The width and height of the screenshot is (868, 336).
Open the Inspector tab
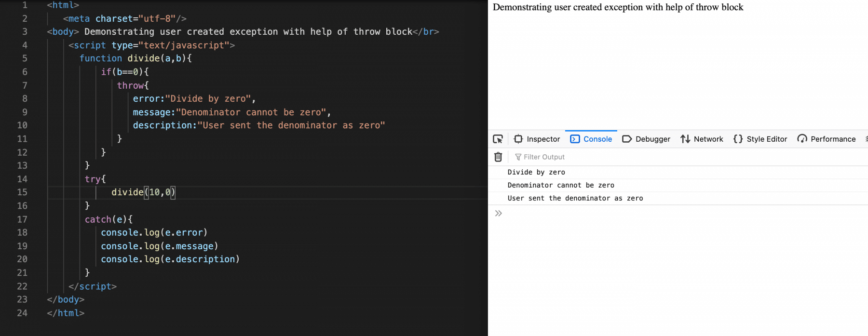[x=537, y=139]
